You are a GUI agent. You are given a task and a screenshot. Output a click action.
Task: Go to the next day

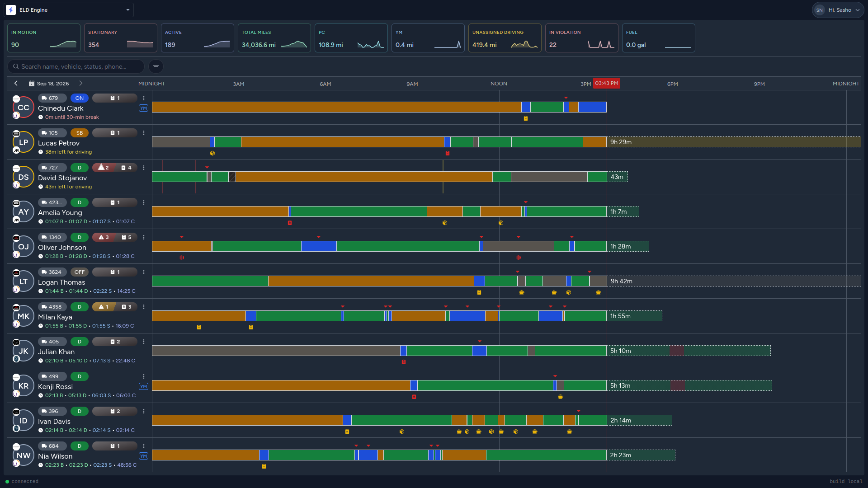(x=81, y=83)
